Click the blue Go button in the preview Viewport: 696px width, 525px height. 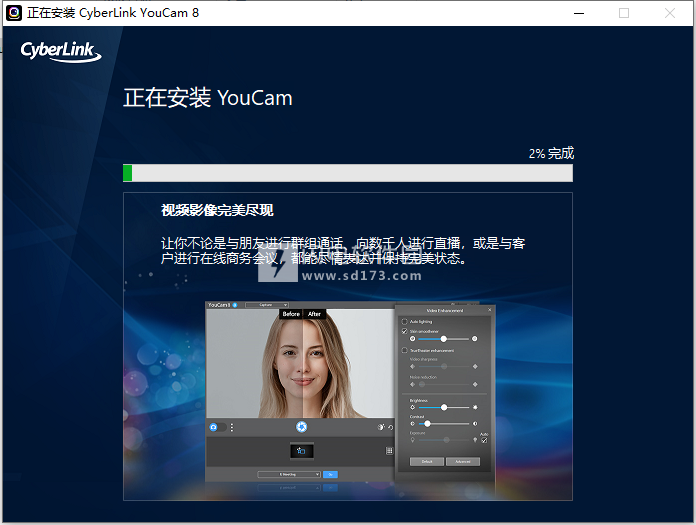pos(330,474)
